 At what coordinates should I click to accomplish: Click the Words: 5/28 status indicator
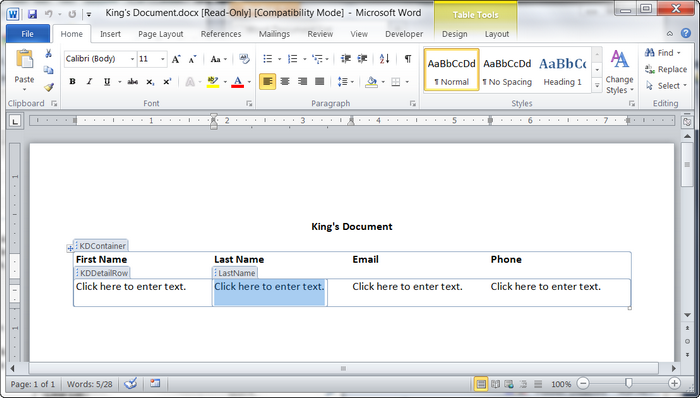(90, 384)
